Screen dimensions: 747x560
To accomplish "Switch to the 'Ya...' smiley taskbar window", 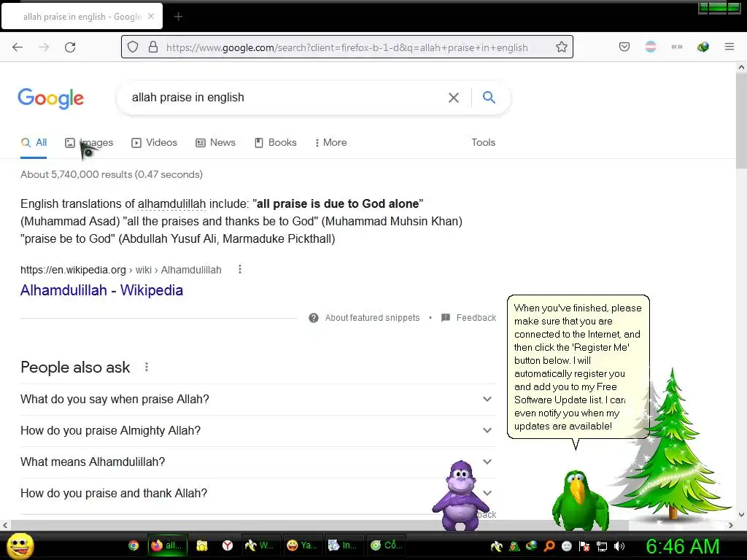I will click(301, 545).
